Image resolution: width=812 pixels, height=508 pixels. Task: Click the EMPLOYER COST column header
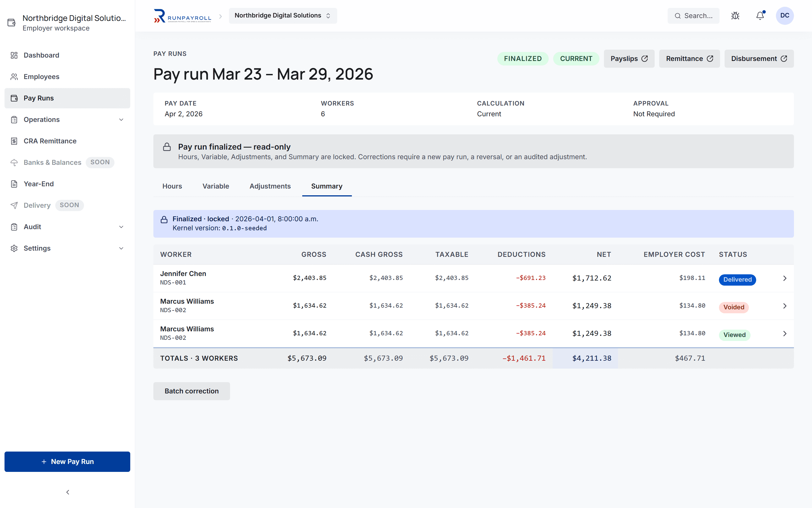coord(674,255)
